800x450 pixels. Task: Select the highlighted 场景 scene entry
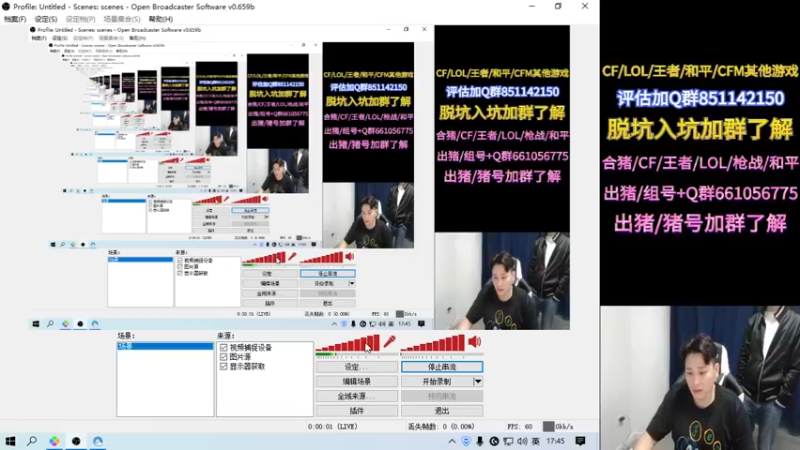(x=165, y=346)
